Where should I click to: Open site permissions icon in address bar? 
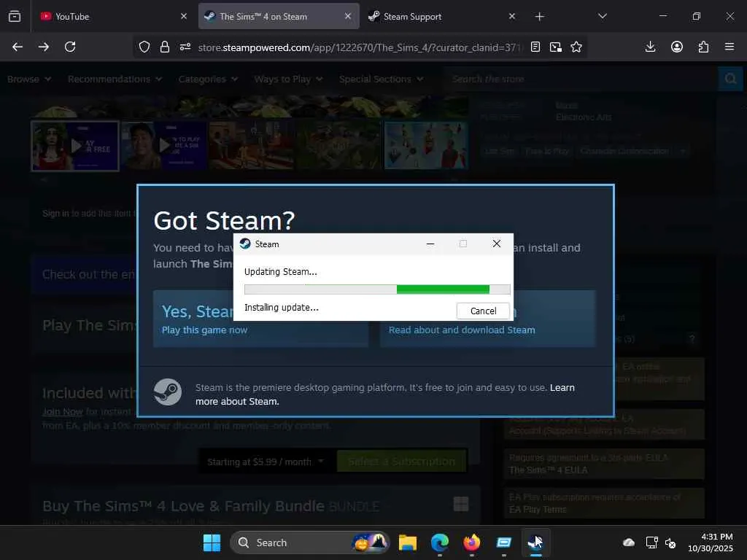tap(185, 47)
